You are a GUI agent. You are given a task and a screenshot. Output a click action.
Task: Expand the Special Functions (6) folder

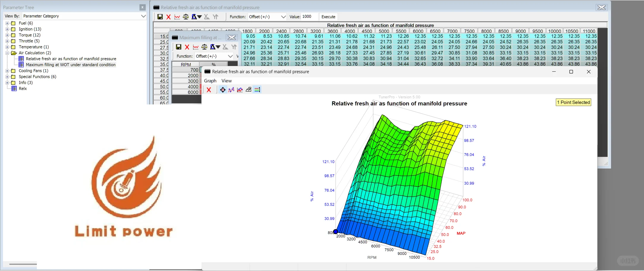pyautogui.click(x=7, y=77)
